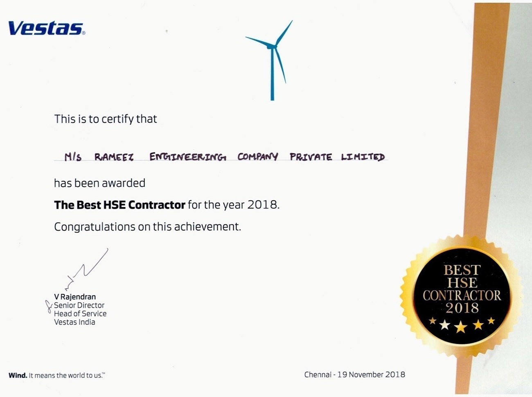Click the small initial mark beside Senior Director

tap(49, 306)
